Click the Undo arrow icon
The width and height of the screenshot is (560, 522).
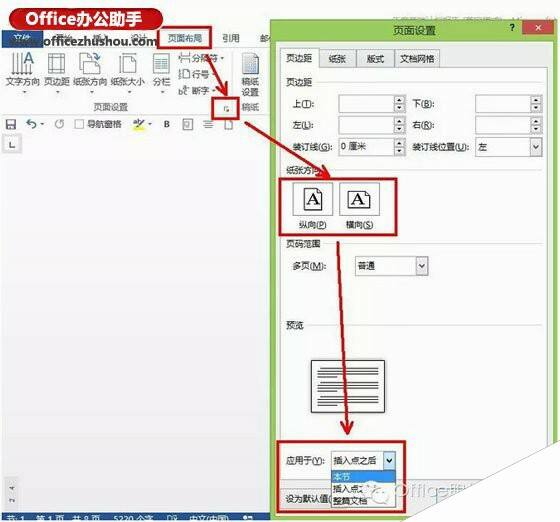31,124
